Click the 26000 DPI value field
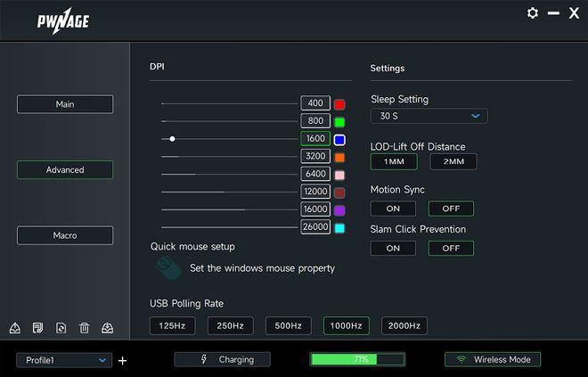 pos(315,226)
